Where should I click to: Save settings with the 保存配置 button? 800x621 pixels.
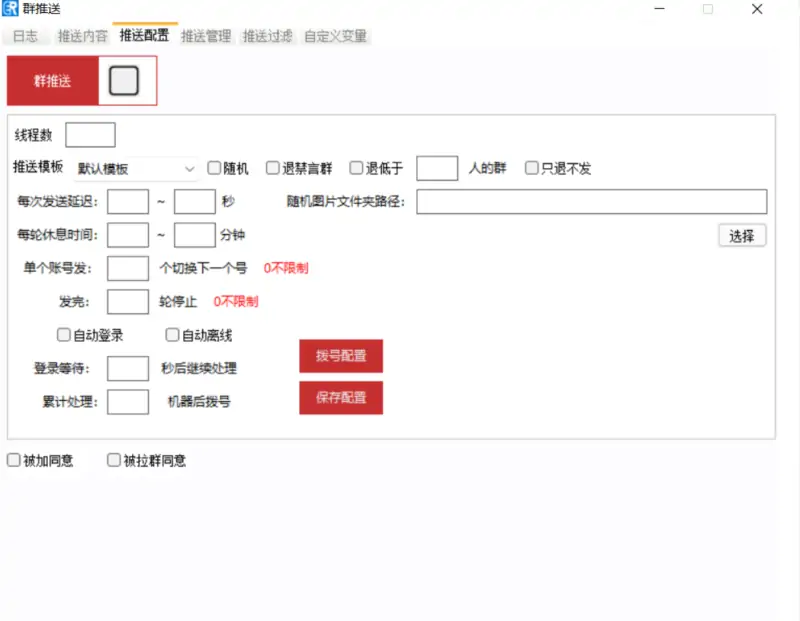coord(341,397)
